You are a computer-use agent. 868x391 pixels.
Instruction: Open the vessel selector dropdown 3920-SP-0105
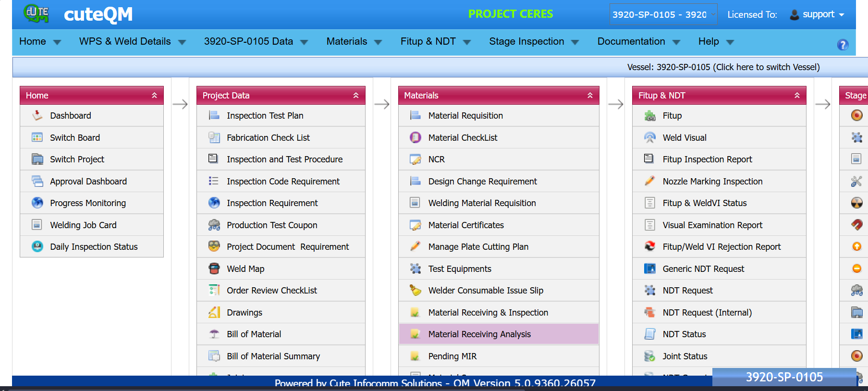663,14
